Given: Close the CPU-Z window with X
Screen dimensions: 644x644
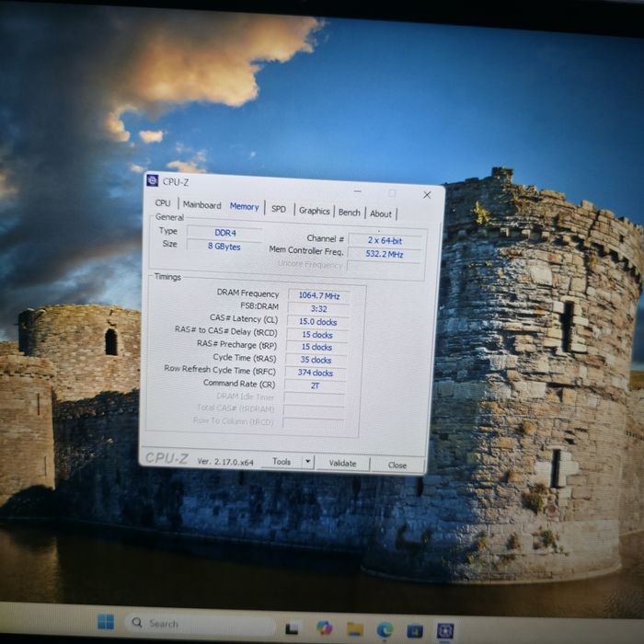Looking at the screenshot, I should (x=427, y=195).
